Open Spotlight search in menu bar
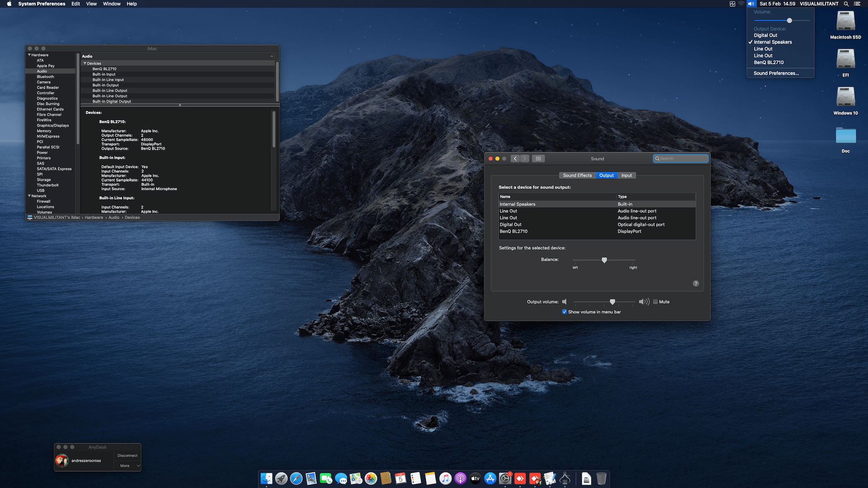Viewport: 868px width, 488px height. click(x=846, y=4)
